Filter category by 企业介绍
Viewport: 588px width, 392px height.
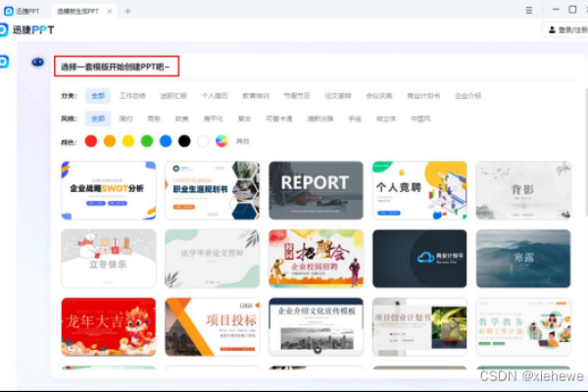click(468, 96)
